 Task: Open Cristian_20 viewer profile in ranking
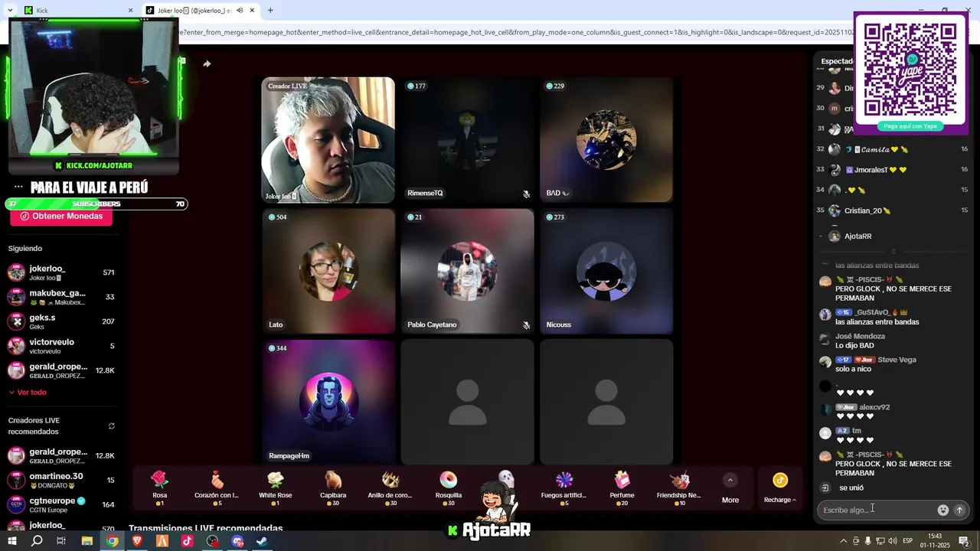(x=893, y=210)
